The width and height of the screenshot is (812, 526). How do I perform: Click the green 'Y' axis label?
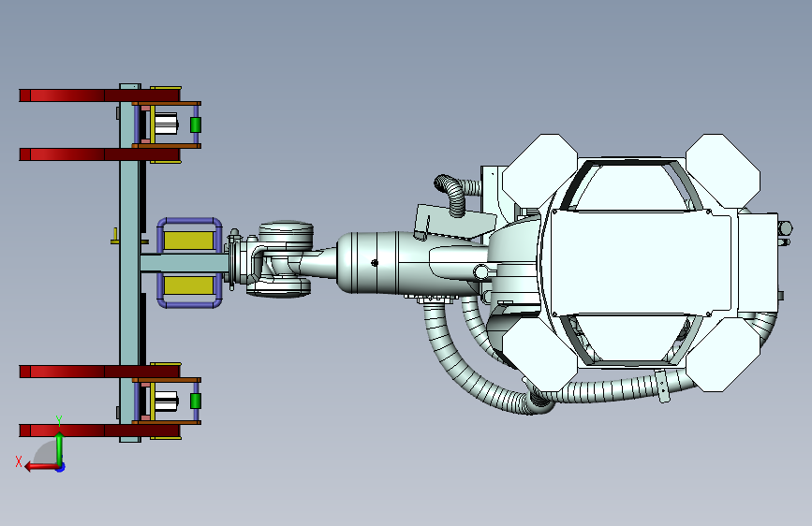pos(59,421)
